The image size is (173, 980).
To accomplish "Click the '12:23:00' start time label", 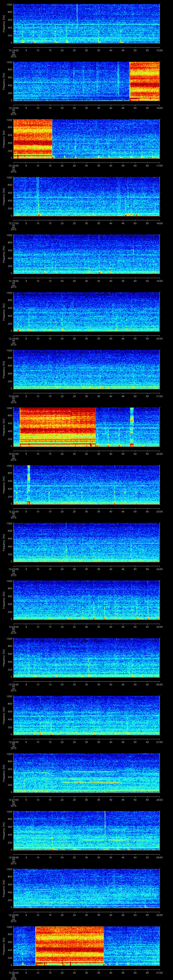I will click(13, 569).
